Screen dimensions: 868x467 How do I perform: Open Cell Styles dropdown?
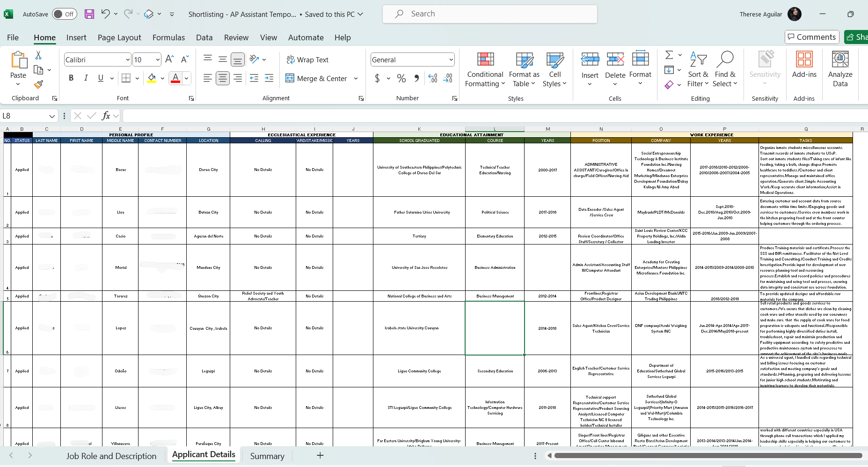[x=555, y=69]
